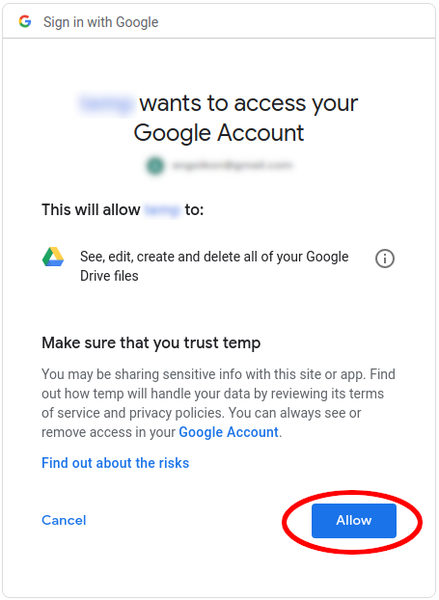Click the Drive files permission description

(214, 266)
